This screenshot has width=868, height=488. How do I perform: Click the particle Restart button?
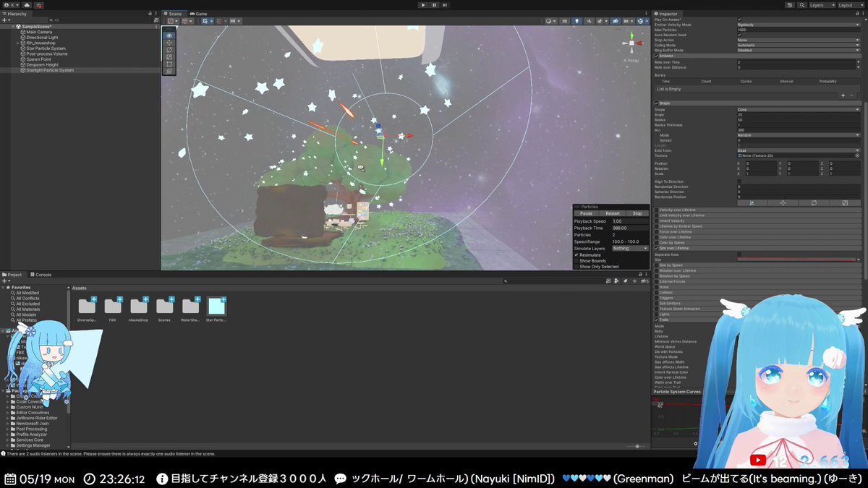click(x=613, y=213)
